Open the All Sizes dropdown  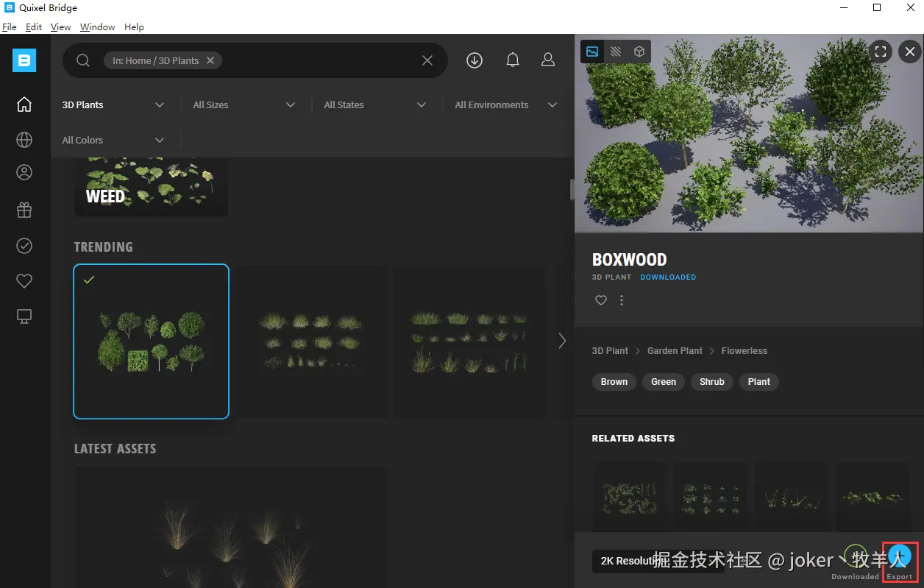coord(244,105)
